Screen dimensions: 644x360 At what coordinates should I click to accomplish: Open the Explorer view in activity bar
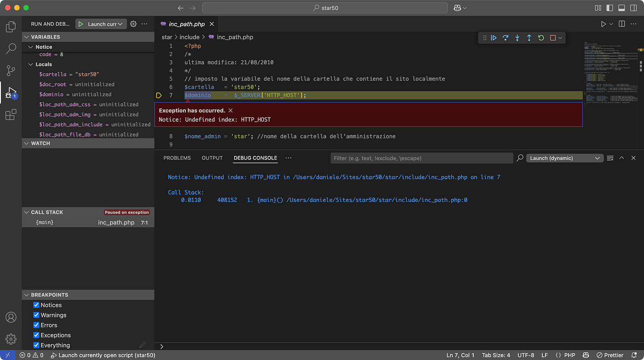11,26
